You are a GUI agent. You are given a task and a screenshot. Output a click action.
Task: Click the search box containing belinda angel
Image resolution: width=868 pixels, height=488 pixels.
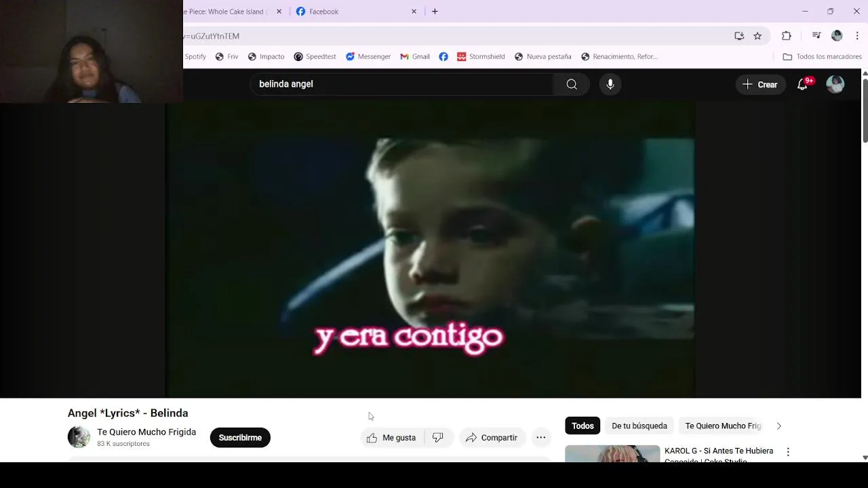coord(403,84)
